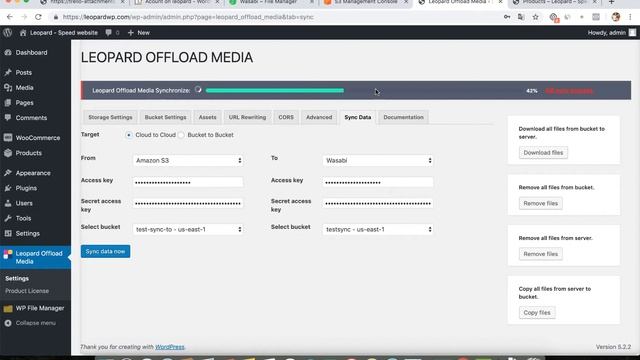640x360 pixels.
Task: Select Bucket to Bucket target
Action: [181, 135]
